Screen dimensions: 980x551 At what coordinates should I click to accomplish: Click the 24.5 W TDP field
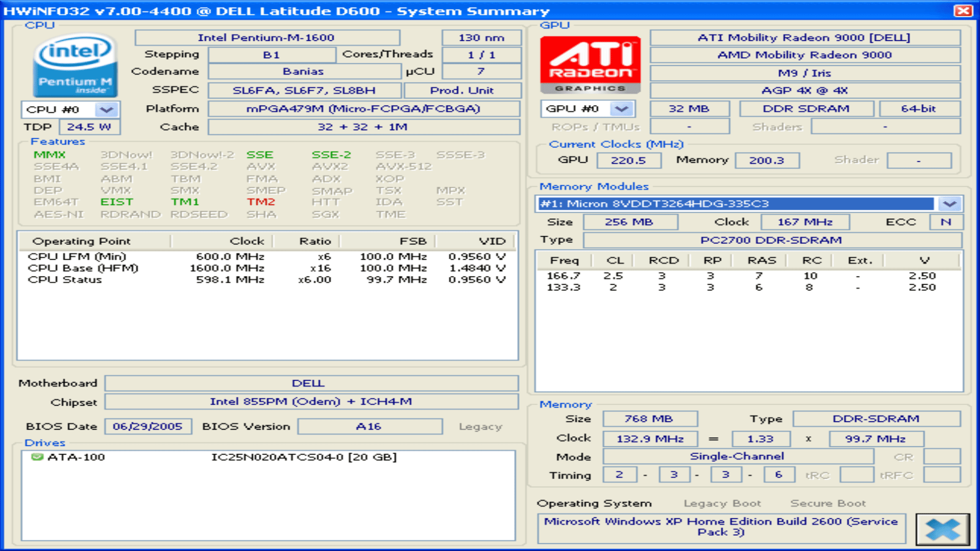pyautogui.click(x=89, y=127)
